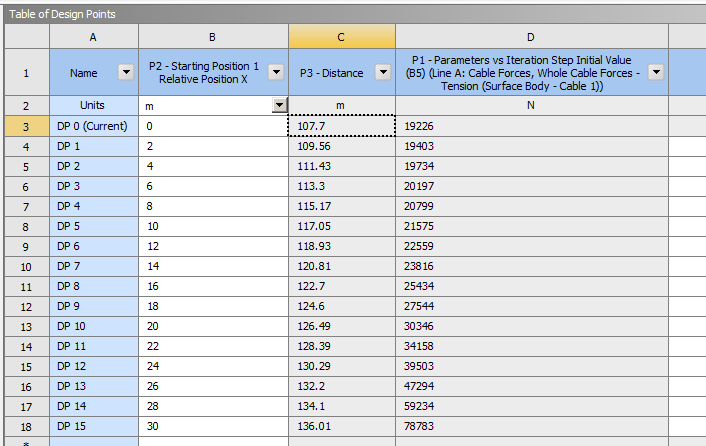Select distance cell 128.39

[x=342, y=347]
